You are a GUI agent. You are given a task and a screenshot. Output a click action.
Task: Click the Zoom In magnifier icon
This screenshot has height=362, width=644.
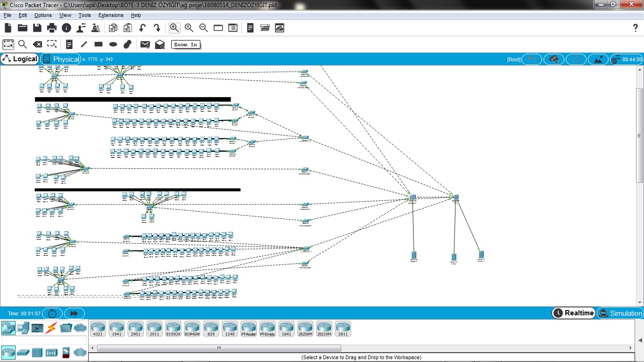[x=174, y=28]
